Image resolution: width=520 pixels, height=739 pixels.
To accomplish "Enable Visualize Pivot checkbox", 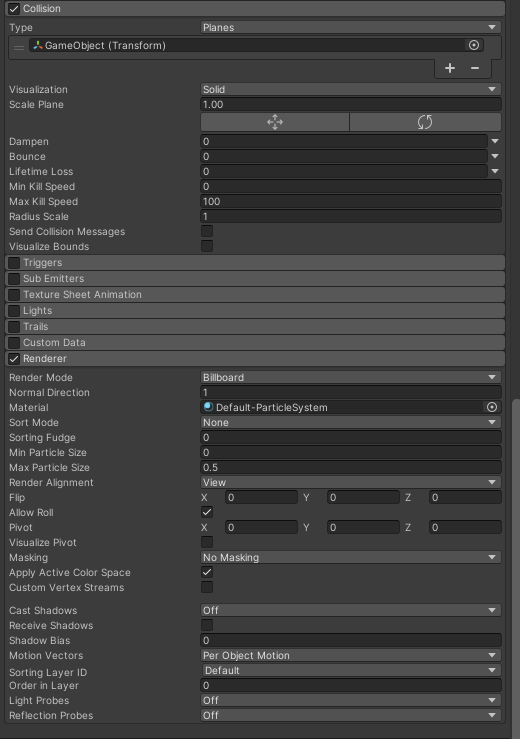I will [x=207, y=542].
